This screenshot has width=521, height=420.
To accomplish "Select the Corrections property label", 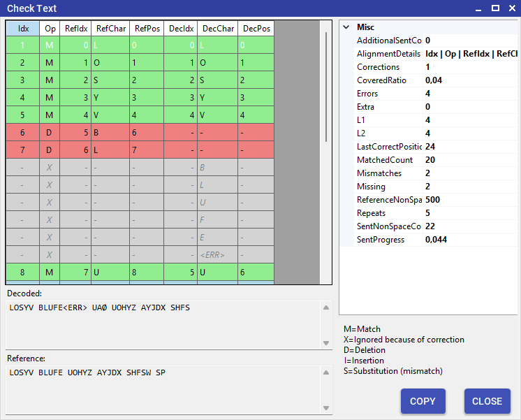I will pos(378,67).
